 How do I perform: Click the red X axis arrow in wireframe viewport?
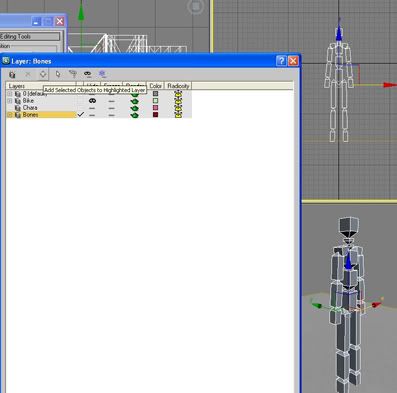tap(390, 85)
